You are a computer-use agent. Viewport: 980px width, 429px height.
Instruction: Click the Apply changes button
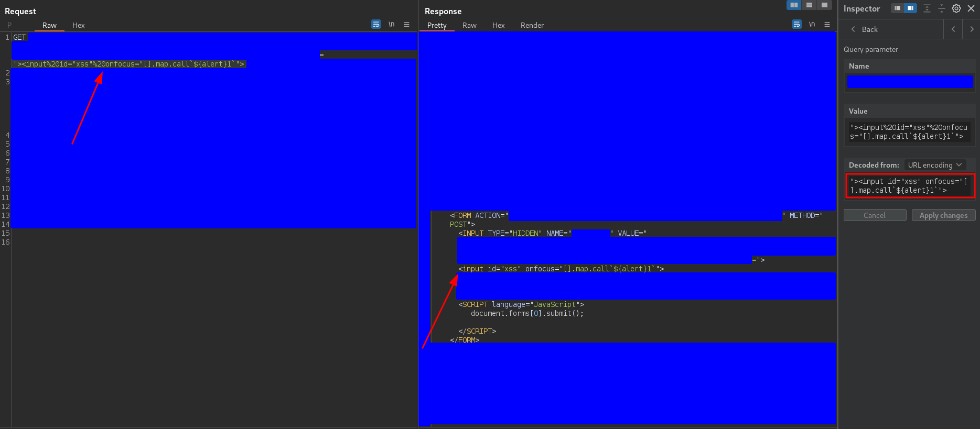click(x=943, y=215)
